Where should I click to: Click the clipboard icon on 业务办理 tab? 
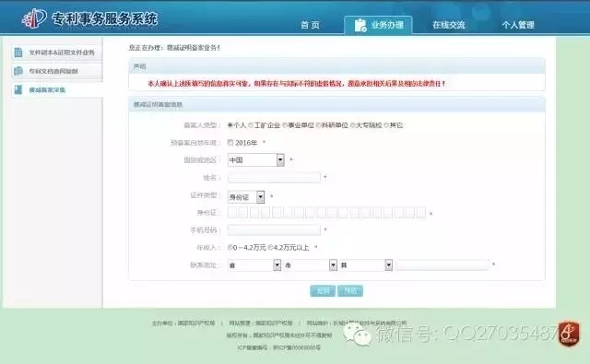360,25
